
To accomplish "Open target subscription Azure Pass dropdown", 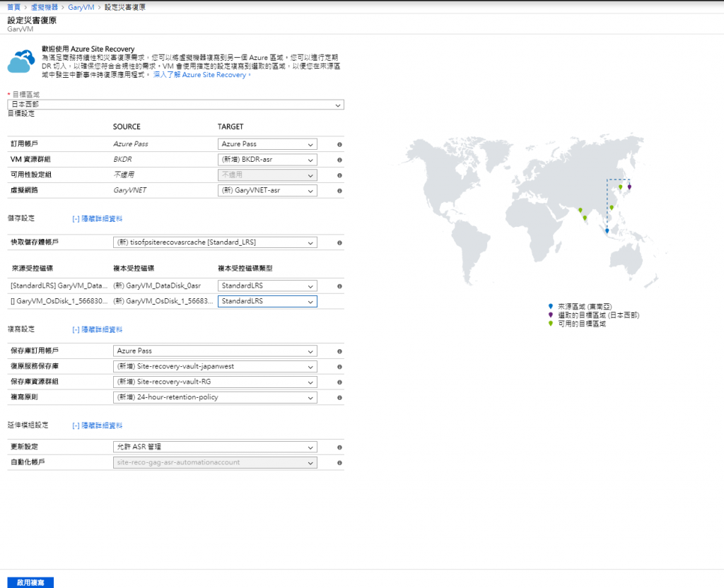I will pos(267,144).
